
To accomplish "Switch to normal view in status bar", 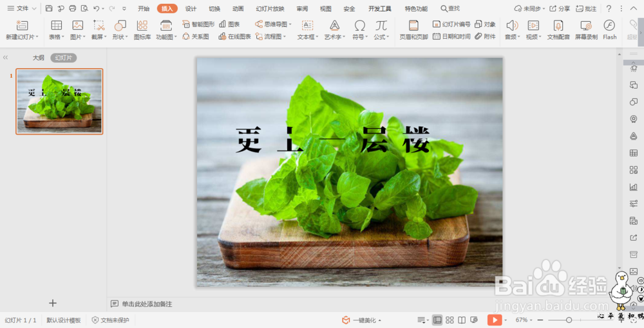I will tap(437, 320).
